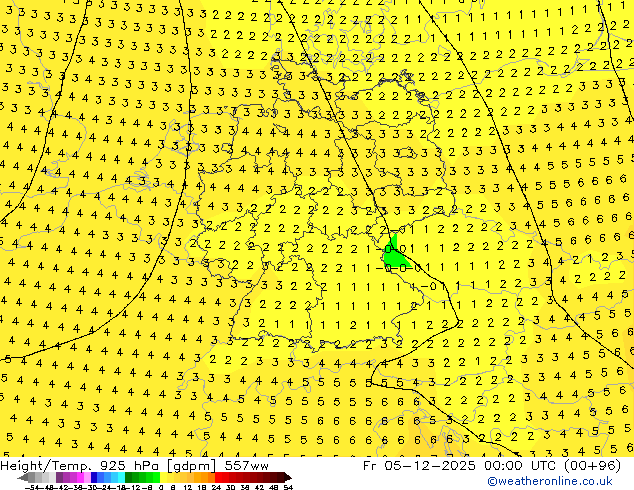The width and height of the screenshot is (634, 490).
Task: Pick the bright yellow swatch above legend value 0
Action: tap(163, 477)
